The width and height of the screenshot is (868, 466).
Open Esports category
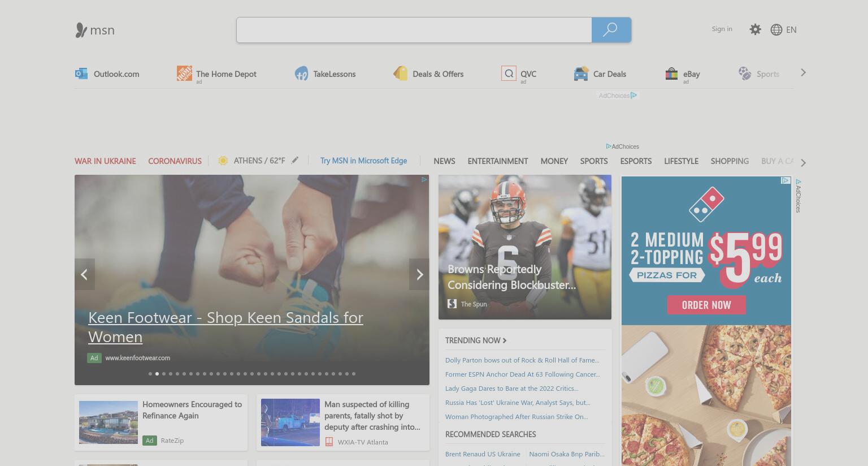click(x=636, y=161)
